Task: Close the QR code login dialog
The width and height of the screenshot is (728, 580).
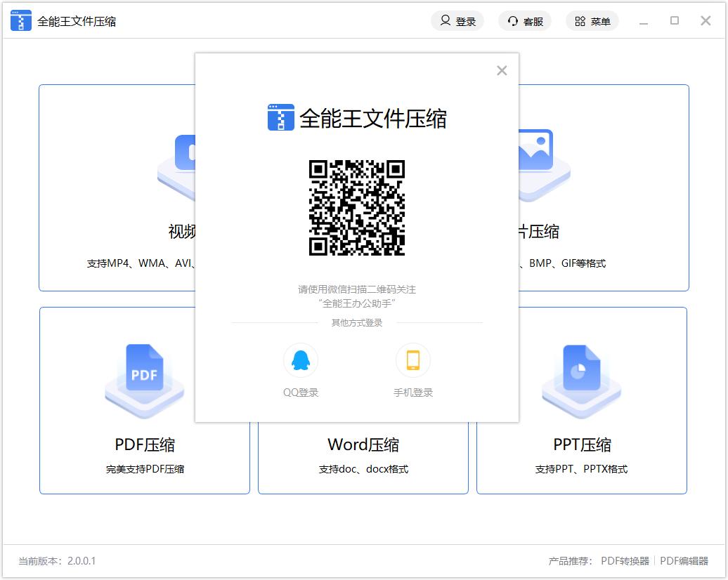Action: click(x=502, y=70)
